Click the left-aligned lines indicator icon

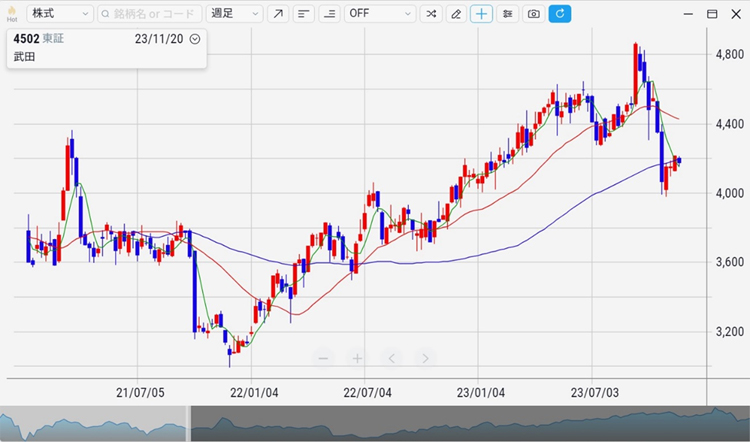(x=303, y=14)
